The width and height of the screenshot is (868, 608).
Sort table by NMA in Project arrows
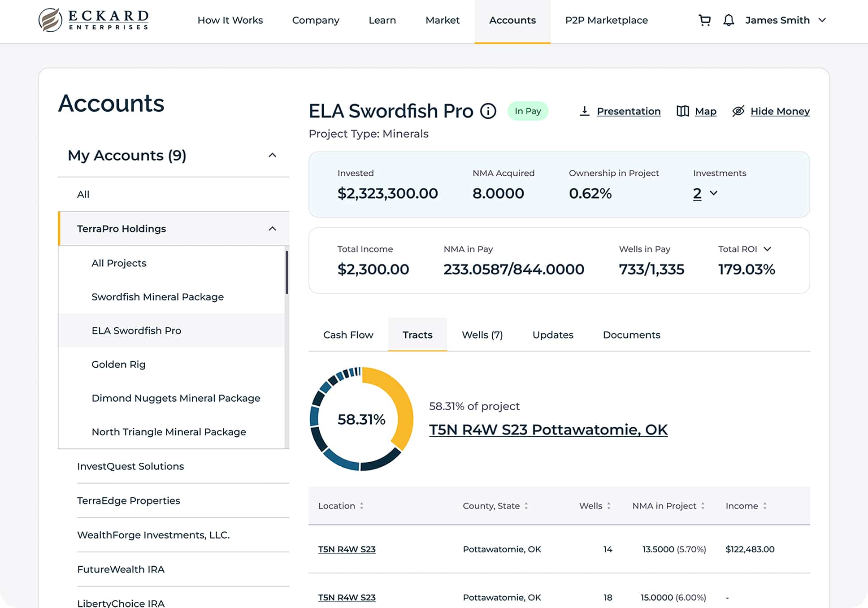[703, 506]
